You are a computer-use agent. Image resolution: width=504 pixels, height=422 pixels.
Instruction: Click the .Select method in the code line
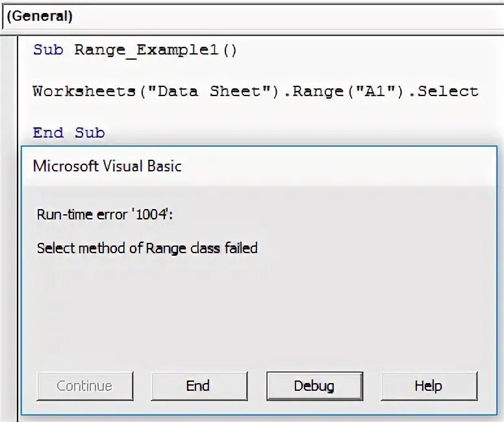pos(448,91)
